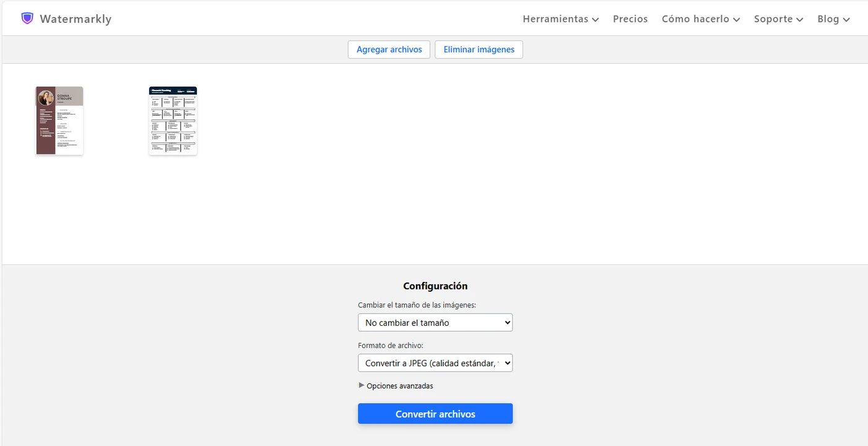This screenshot has width=868, height=446.
Task: Open the image resize dropdown
Action: 435,323
